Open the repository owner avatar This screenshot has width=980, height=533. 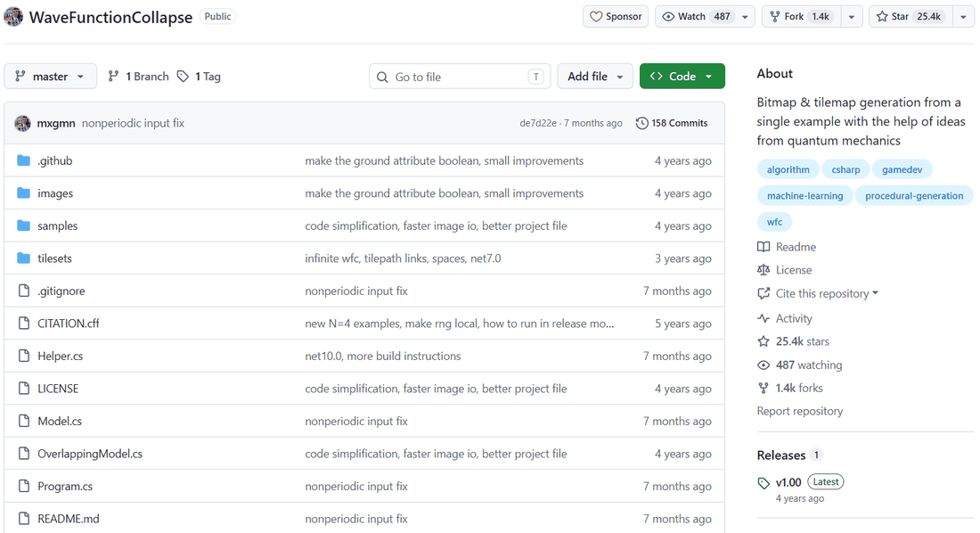click(x=13, y=17)
